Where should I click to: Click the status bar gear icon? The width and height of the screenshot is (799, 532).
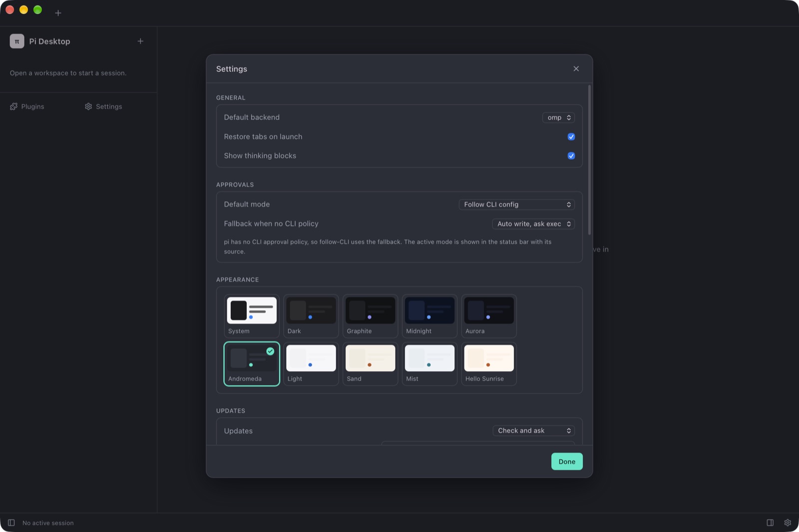(788, 523)
